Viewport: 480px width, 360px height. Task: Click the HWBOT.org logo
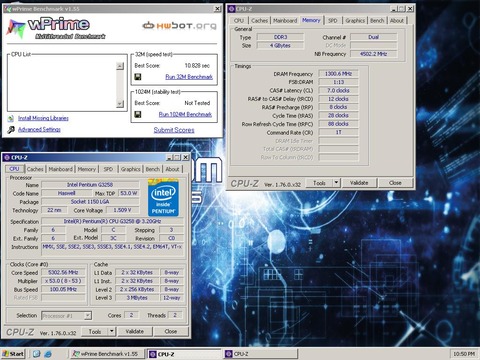point(180,26)
